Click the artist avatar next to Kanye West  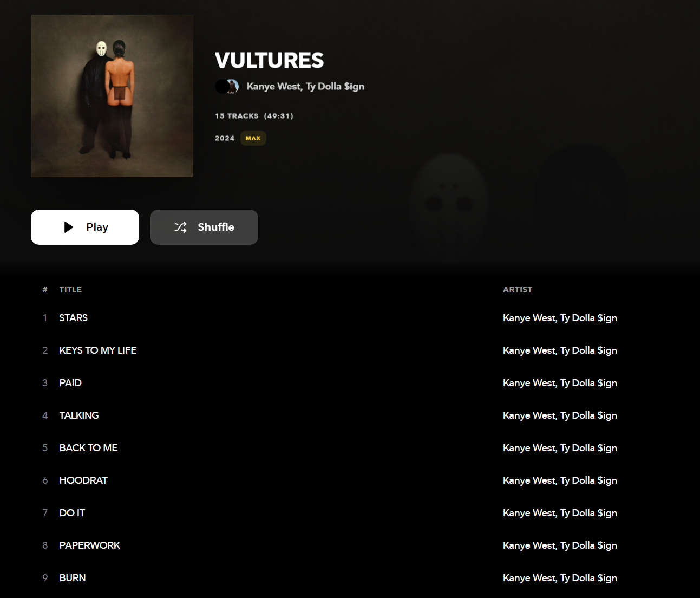pyautogui.click(x=227, y=87)
